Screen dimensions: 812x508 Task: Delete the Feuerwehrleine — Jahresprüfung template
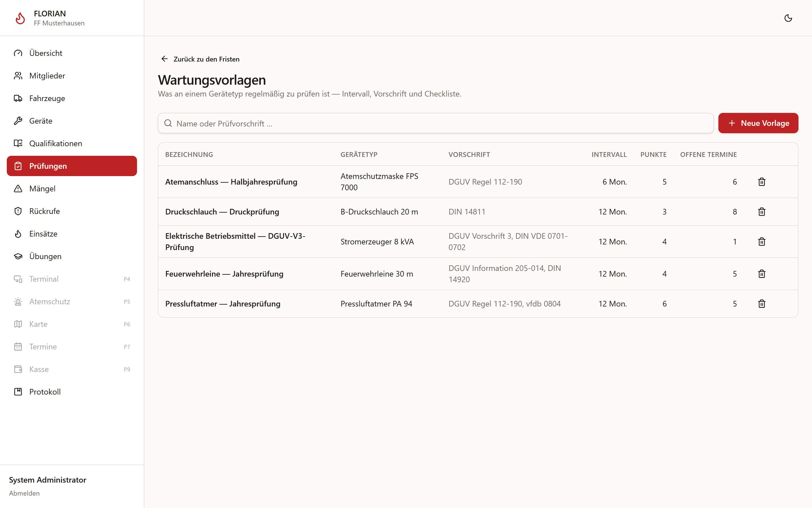point(762,274)
